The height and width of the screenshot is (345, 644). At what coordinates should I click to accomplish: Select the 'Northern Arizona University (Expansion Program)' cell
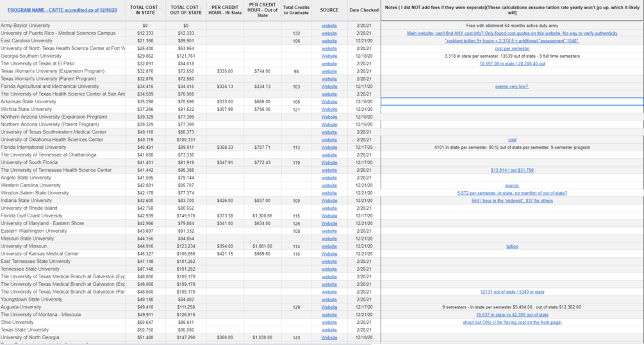click(x=62, y=117)
